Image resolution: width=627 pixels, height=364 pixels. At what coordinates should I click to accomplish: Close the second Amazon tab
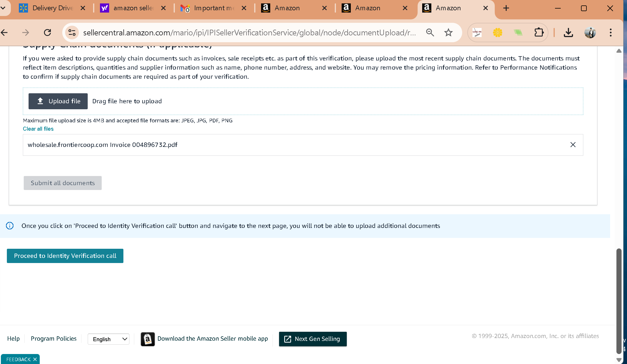pos(405,8)
